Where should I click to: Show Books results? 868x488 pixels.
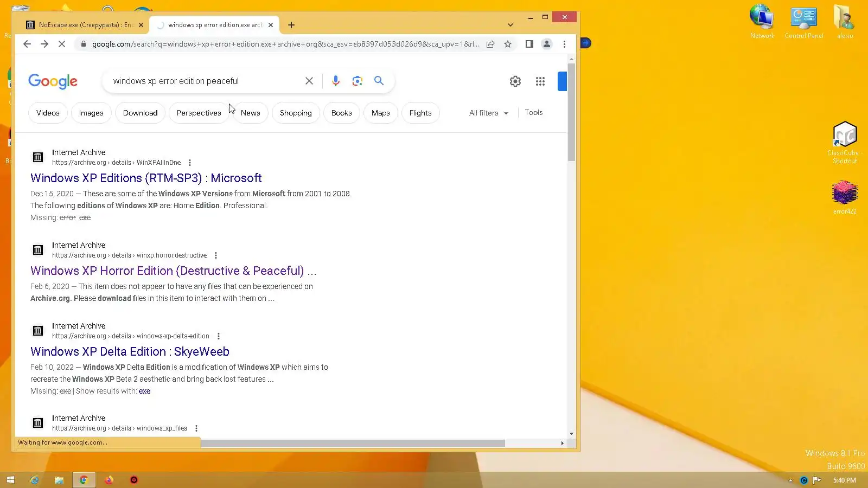tap(341, 113)
